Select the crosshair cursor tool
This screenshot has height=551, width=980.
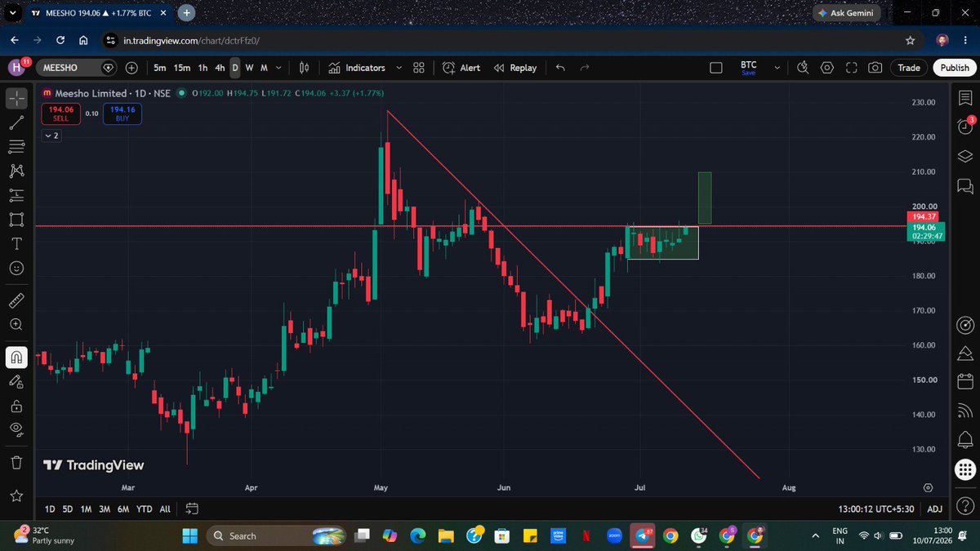point(16,99)
